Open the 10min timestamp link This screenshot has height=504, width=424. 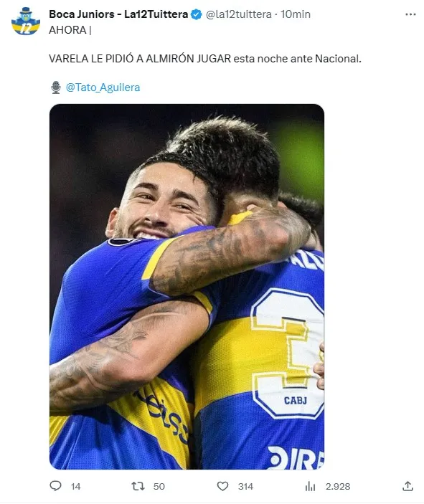[296, 14]
